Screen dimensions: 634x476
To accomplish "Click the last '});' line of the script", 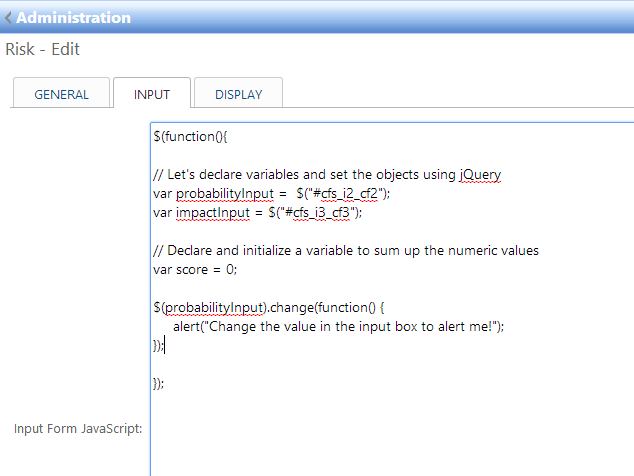I will (159, 383).
